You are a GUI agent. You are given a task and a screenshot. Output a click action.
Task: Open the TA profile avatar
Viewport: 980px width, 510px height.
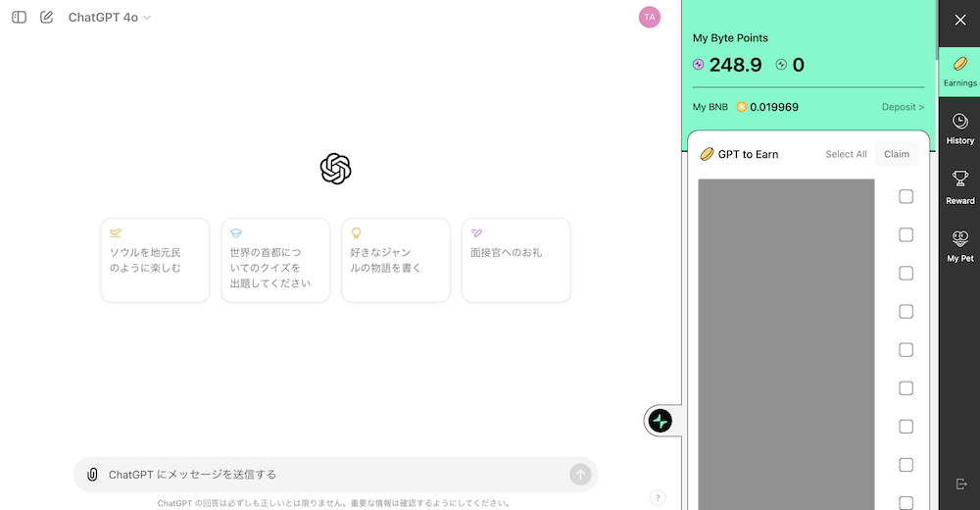click(x=650, y=18)
